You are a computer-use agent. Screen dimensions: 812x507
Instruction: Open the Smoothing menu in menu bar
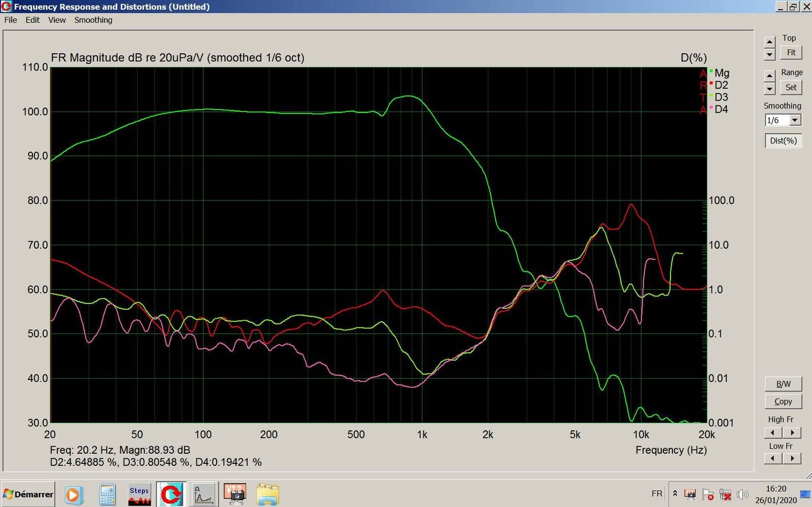point(93,20)
